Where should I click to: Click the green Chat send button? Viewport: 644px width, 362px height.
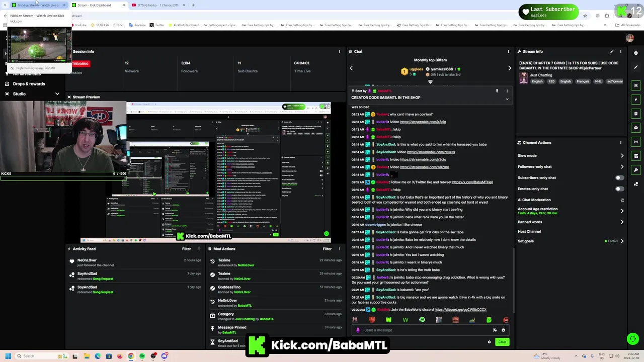[502, 342]
